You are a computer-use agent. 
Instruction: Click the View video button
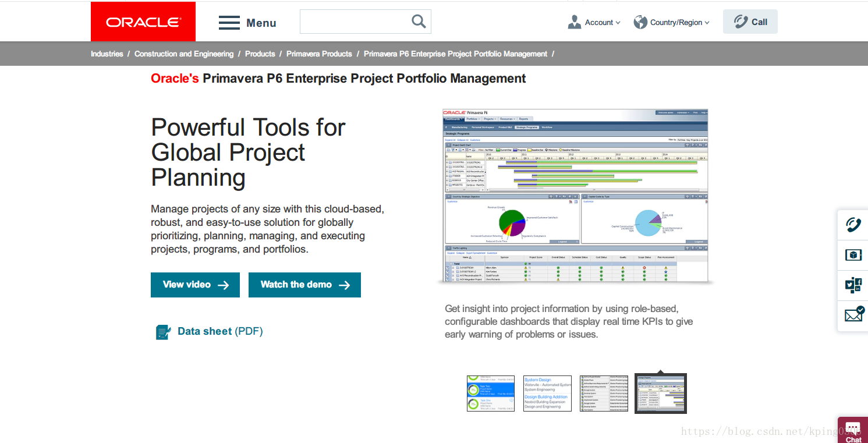(x=195, y=285)
